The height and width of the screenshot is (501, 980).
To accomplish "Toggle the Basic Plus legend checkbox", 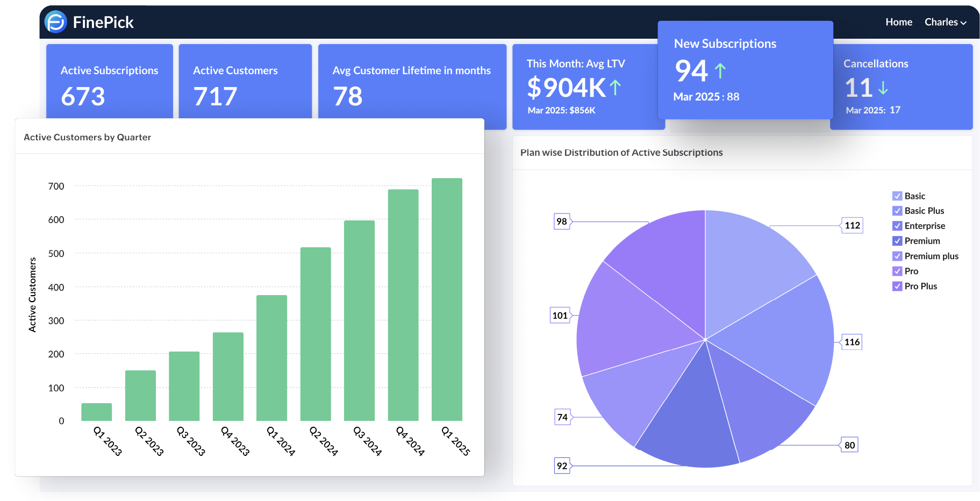I will 897,211.
